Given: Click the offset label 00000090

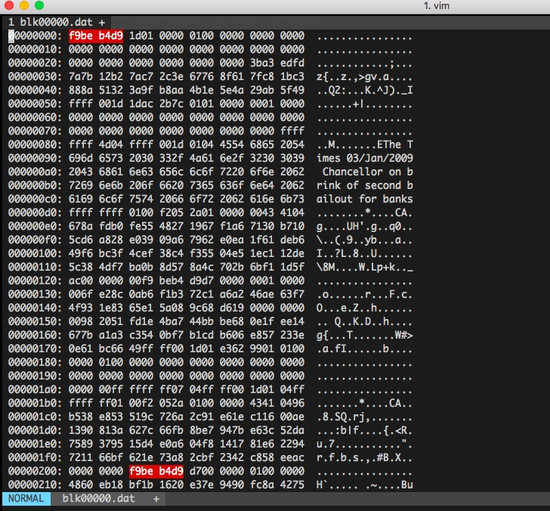Looking at the screenshot, I should [34, 158].
